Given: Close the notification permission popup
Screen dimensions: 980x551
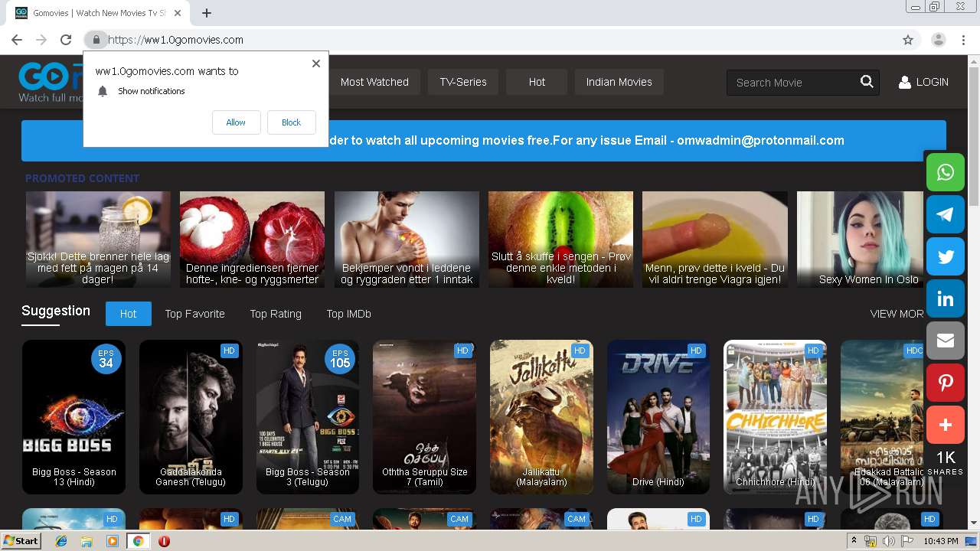Looking at the screenshot, I should pyautogui.click(x=316, y=64).
